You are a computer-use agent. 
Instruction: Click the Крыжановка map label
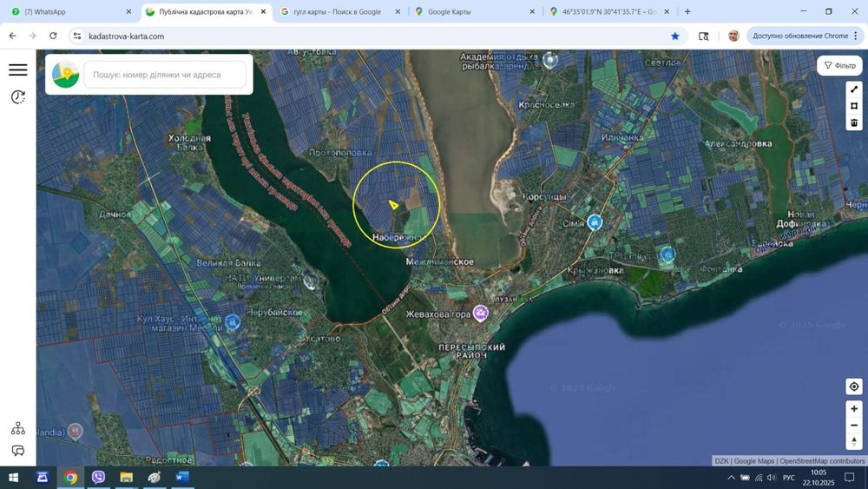595,270
